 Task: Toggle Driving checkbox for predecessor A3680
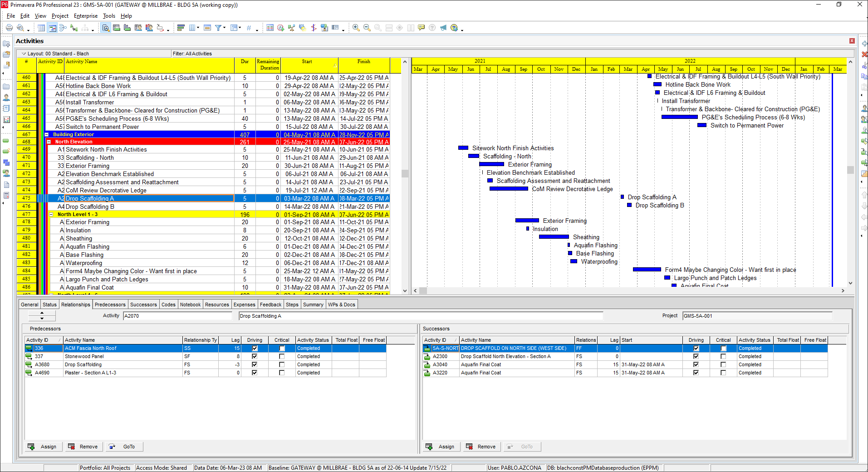[x=255, y=364]
